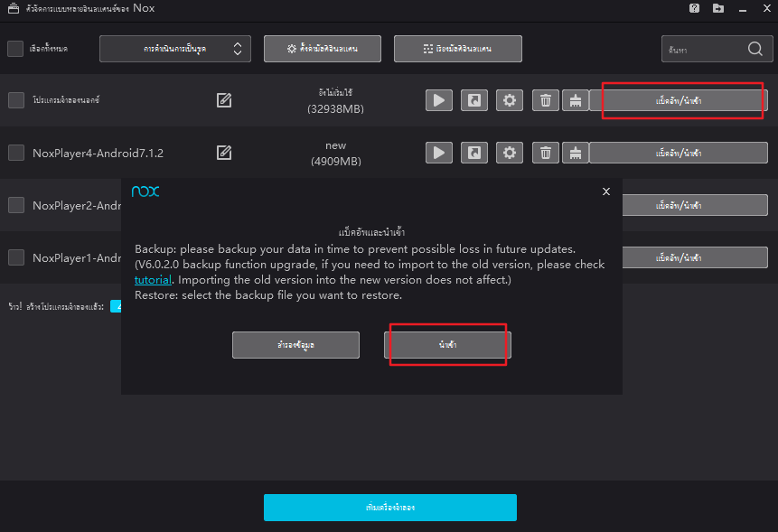Select the checkbox for NoxPlayer4-Android7.1.2
Screen dimensions: 778x532
pyautogui.click(x=14, y=152)
